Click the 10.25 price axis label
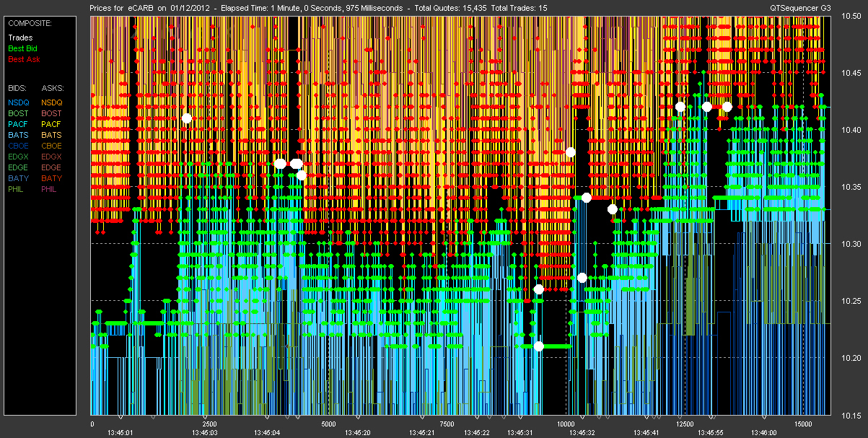The image size is (868, 438). pos(851,301)
